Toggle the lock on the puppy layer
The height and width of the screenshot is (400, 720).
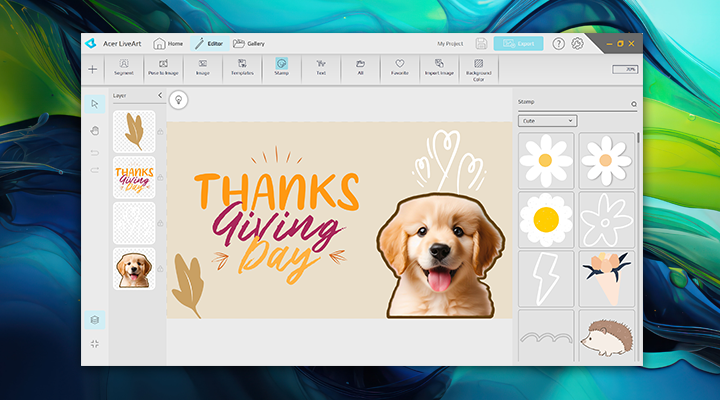coord(160,268)
